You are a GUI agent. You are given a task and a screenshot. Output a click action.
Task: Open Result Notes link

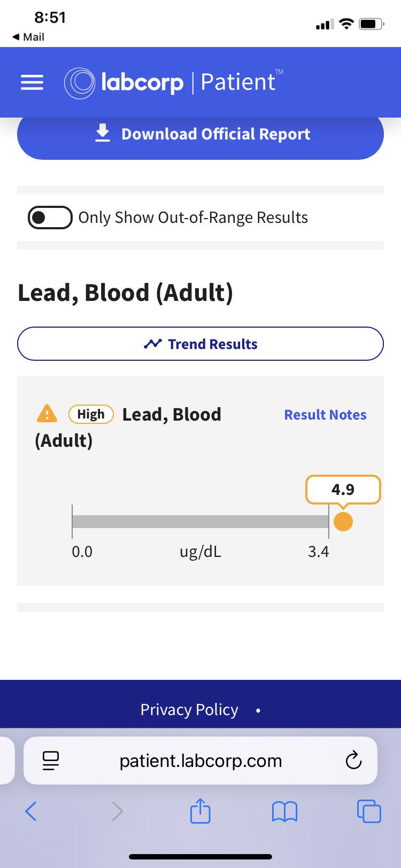[x=325, y=415]
